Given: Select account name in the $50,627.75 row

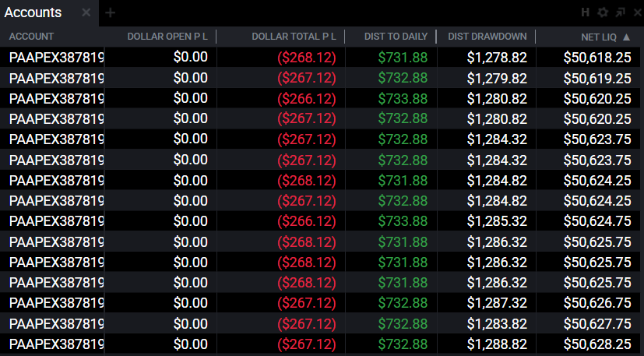Looking at the screenshot, I should (56, 323).
